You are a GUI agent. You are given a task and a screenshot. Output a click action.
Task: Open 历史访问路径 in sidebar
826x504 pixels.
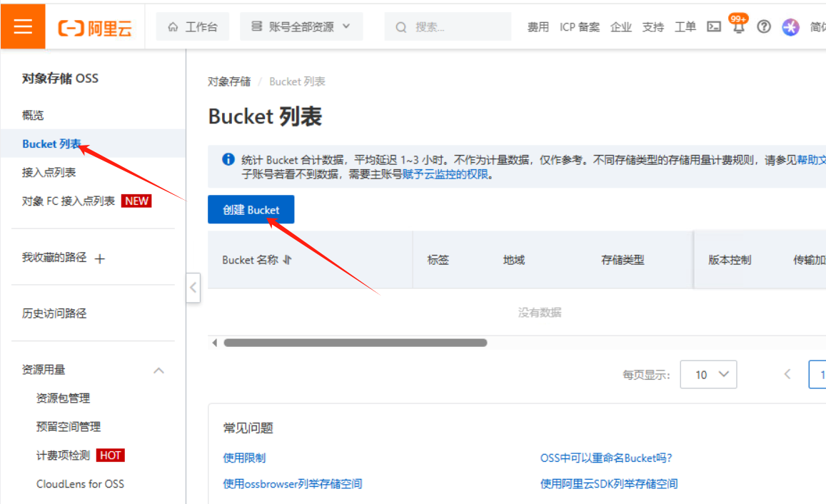coord(54,313)
